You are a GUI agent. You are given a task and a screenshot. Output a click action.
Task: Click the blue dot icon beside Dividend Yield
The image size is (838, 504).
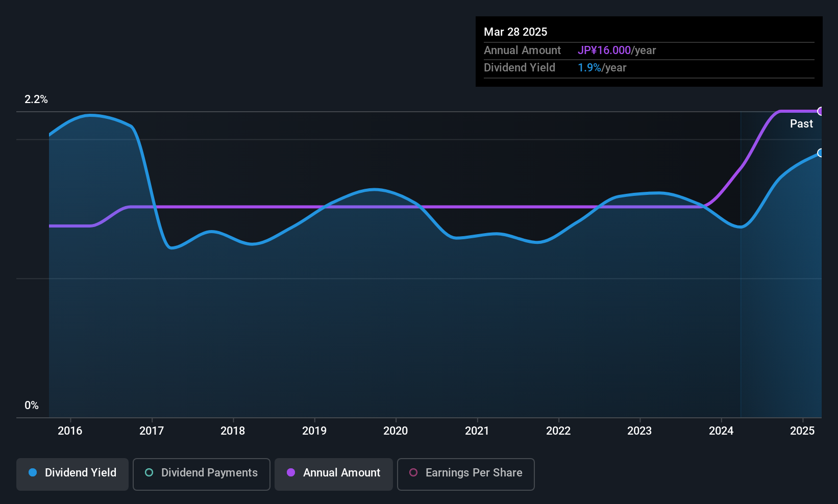click(x=33, y=473)
